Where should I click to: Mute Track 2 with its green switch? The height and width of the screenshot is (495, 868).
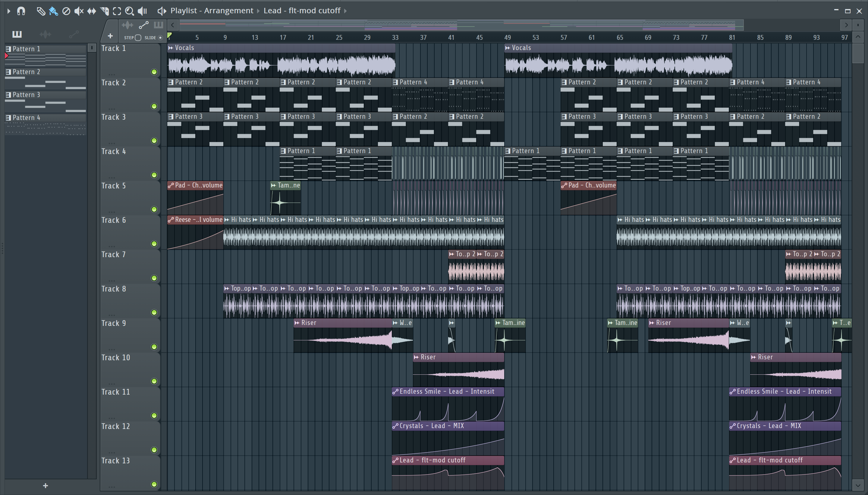point(154,106)
